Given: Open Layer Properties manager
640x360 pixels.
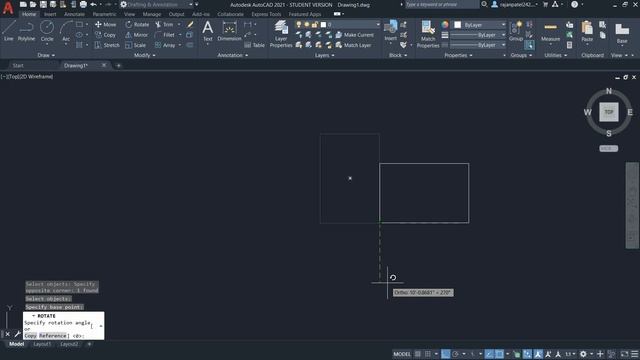Looking at the screenshot, I should point(281,34).
